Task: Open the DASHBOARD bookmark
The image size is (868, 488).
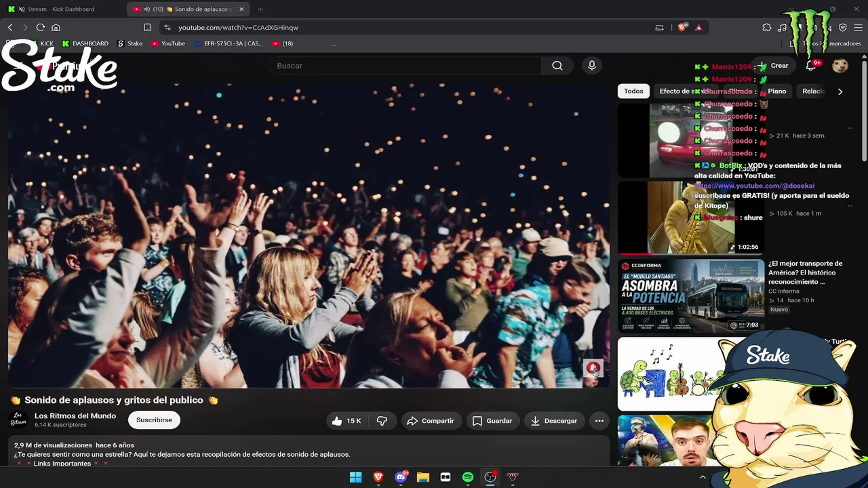Action: pyautogui.click(x=85, y=43)
